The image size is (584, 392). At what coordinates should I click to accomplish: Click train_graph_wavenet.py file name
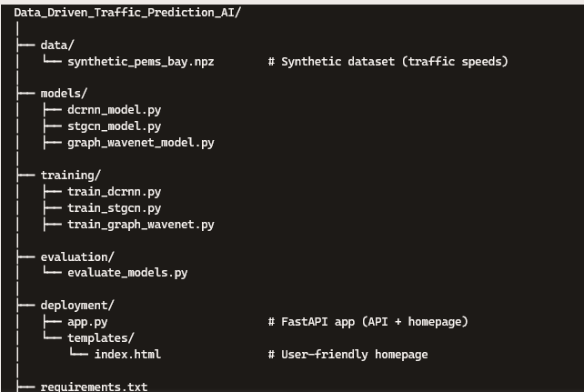pos(141,225)
